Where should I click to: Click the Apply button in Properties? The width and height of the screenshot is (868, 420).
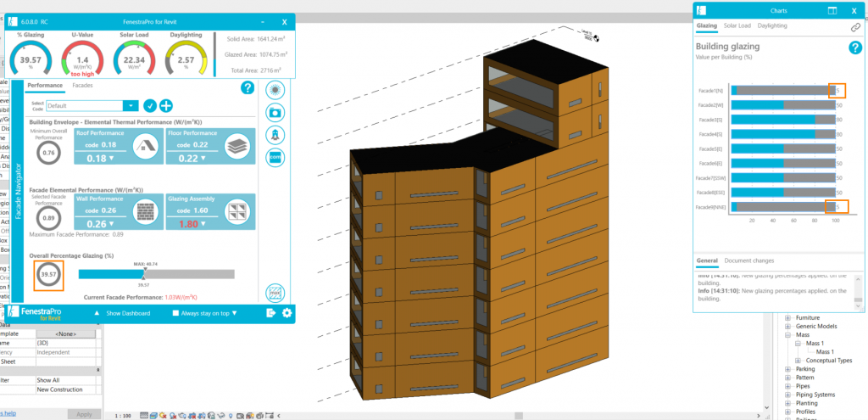[84, 414]
